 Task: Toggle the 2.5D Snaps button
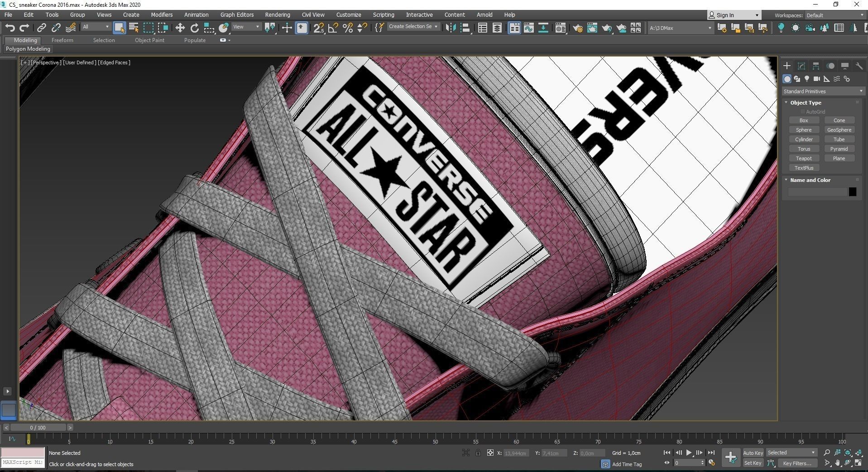[x=319, y=28]
